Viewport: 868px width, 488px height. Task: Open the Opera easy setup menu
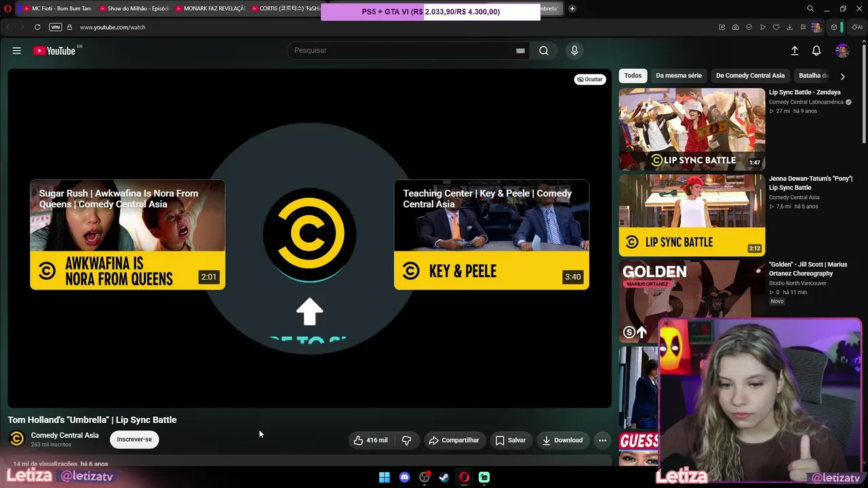click(804, 27)
